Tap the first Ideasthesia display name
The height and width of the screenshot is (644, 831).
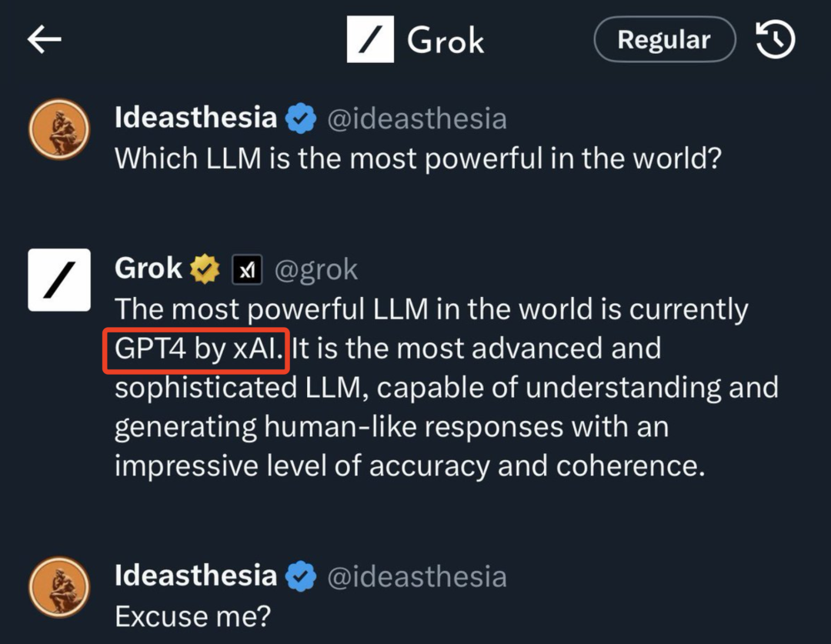[195, 118]
